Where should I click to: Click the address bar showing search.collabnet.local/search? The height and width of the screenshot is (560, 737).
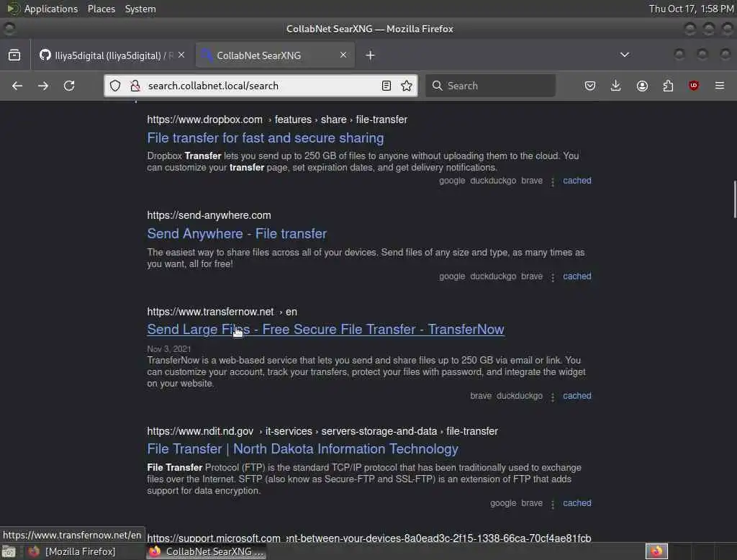[261, 86]
